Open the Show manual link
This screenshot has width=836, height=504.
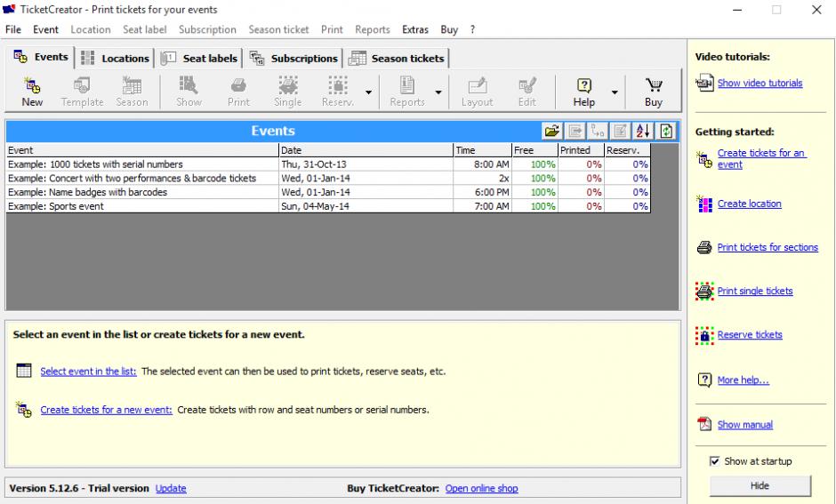pos(744,425)
